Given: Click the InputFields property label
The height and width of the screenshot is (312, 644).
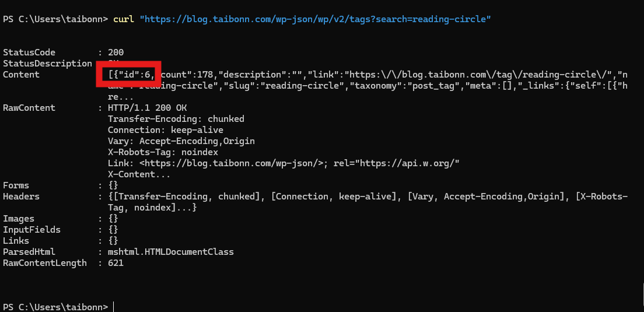Looking at the screenshot, I should 32,230.
